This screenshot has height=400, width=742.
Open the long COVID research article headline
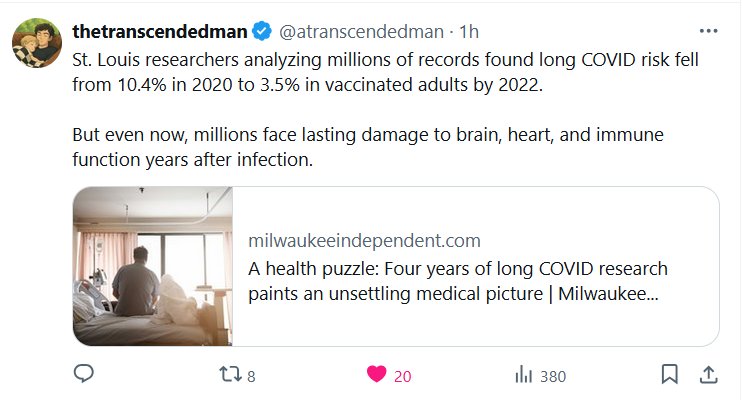[458, 282]
